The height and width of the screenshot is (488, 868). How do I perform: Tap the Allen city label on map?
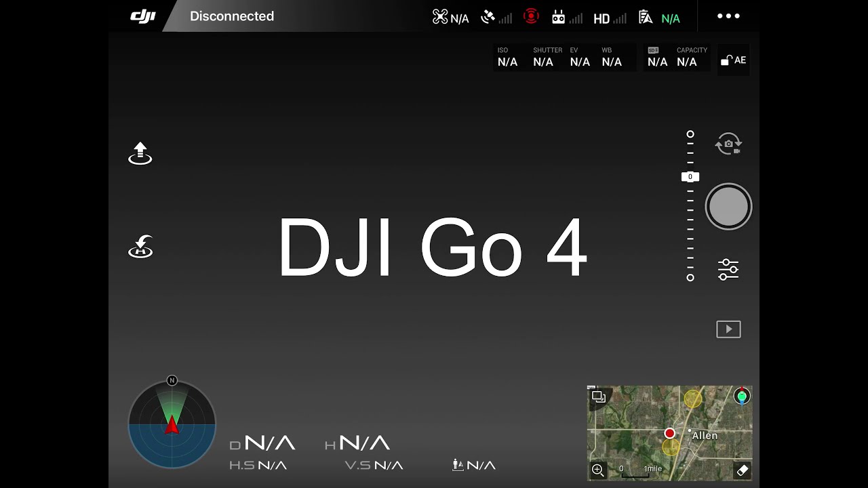[705, 436]
